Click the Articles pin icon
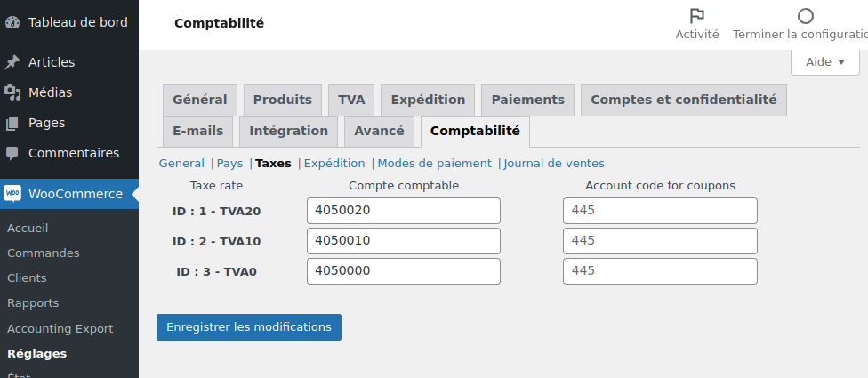The width and height of the screenshot is (868, 378). pos(12,62)
